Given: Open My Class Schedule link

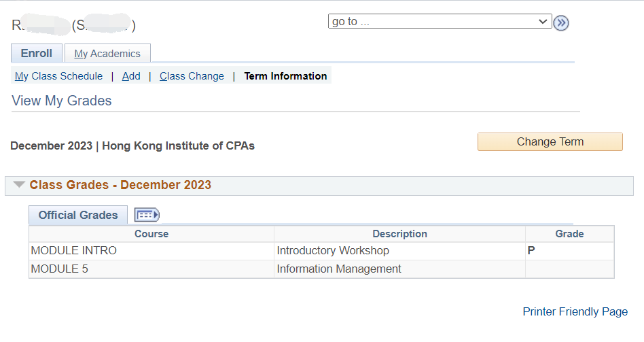Looking at the screenshot, I should (58, 76).
